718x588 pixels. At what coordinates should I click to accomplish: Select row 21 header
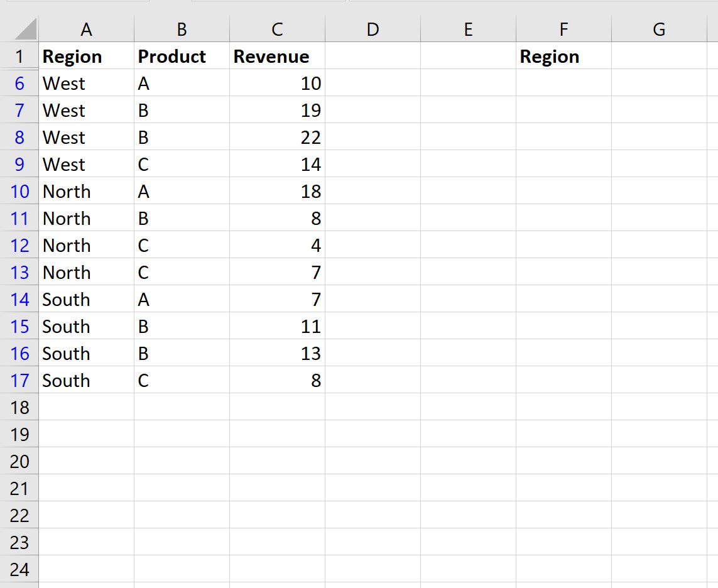click(19, 488)
